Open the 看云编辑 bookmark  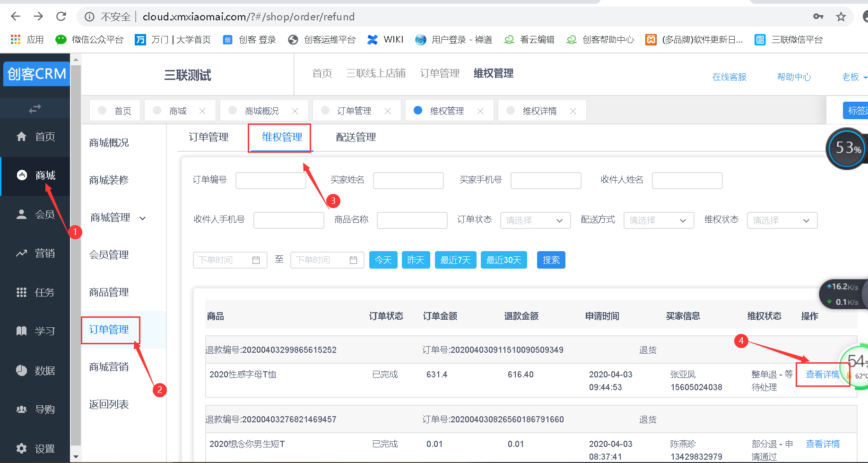pos(529,40)
